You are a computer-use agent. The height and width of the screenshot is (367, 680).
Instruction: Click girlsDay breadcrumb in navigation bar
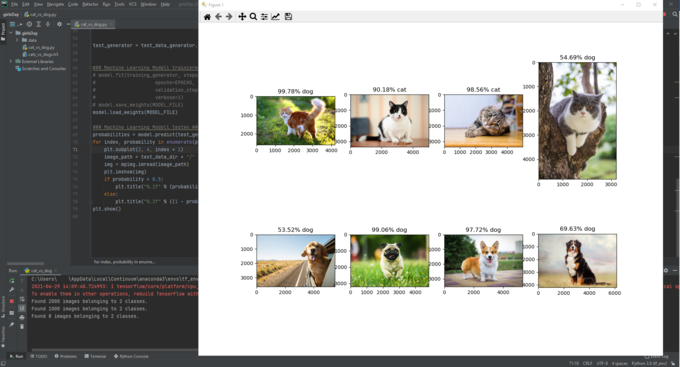tap(10, 14)
